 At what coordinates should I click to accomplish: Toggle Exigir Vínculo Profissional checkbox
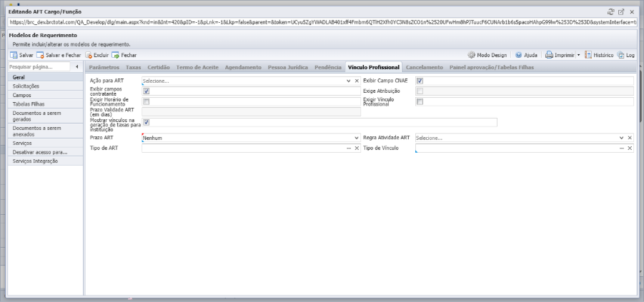click(420, 102)
